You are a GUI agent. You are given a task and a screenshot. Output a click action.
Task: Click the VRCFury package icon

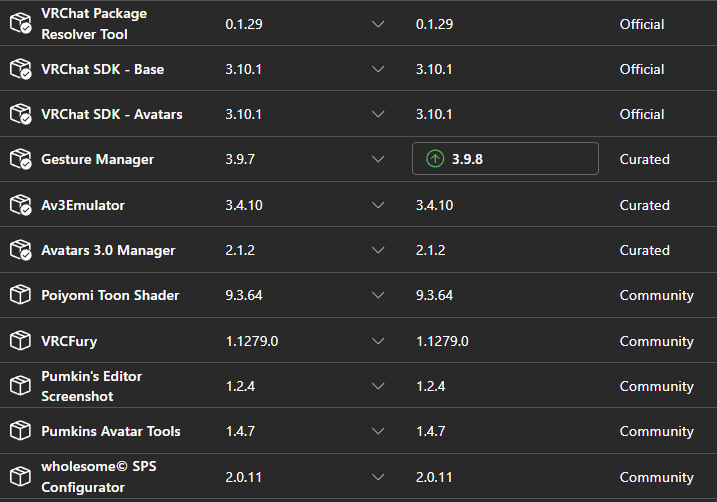coord(21,341)
